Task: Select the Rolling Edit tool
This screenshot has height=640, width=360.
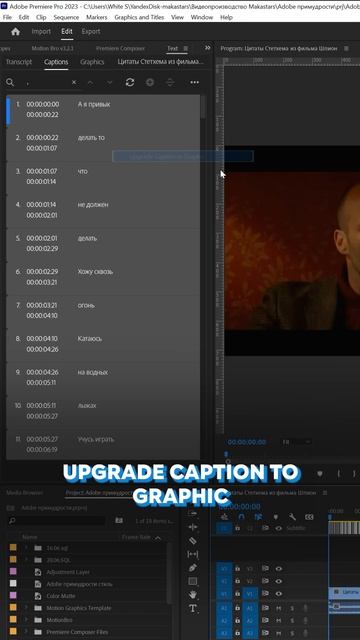Action: pyautogui.click(x=193, y=527)
